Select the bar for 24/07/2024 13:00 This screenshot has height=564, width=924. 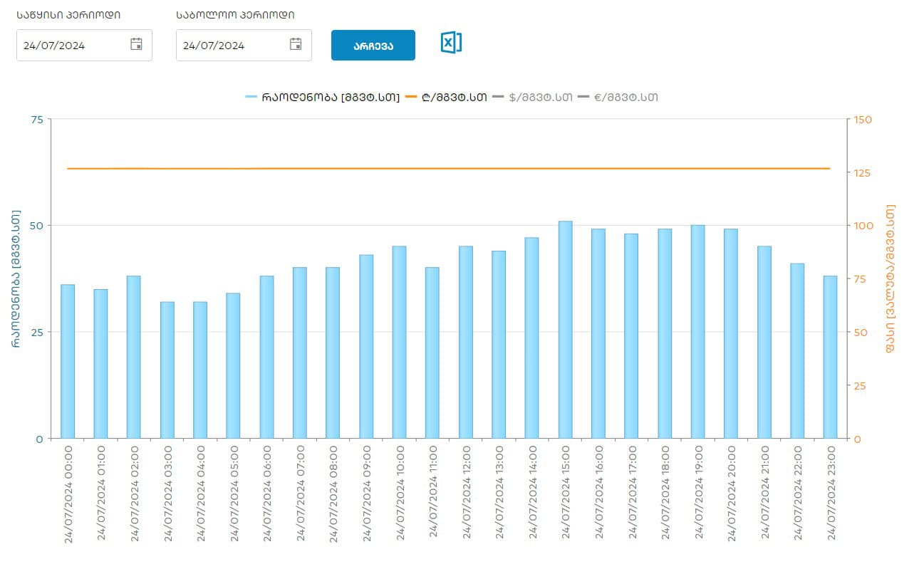pyautogui.click(x=499, y=344)
